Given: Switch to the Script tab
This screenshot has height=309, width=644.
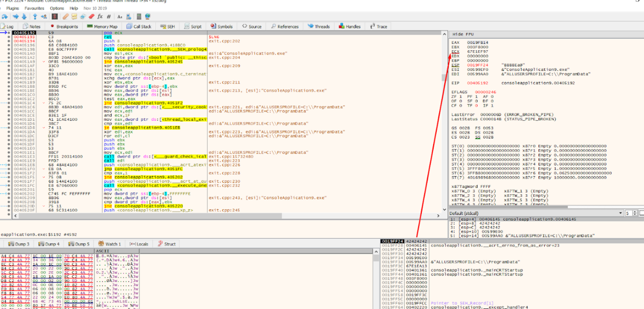Looking at the screenshot, I should tap(193, 27).
